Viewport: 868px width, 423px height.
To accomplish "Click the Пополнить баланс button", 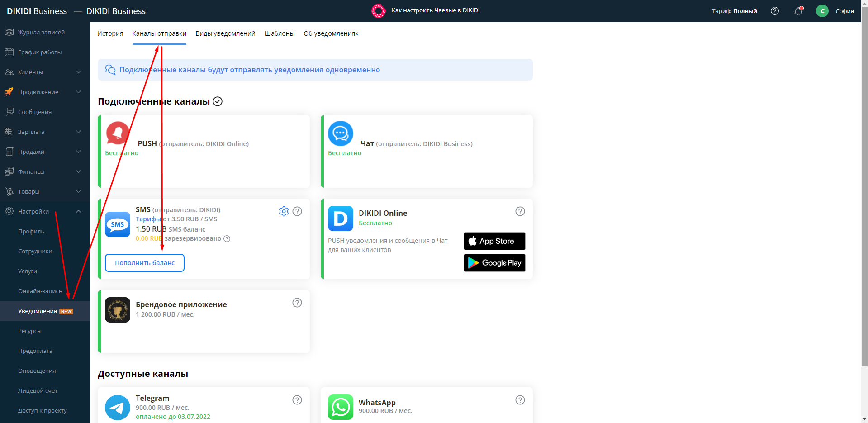I will [x=145, y=263].
